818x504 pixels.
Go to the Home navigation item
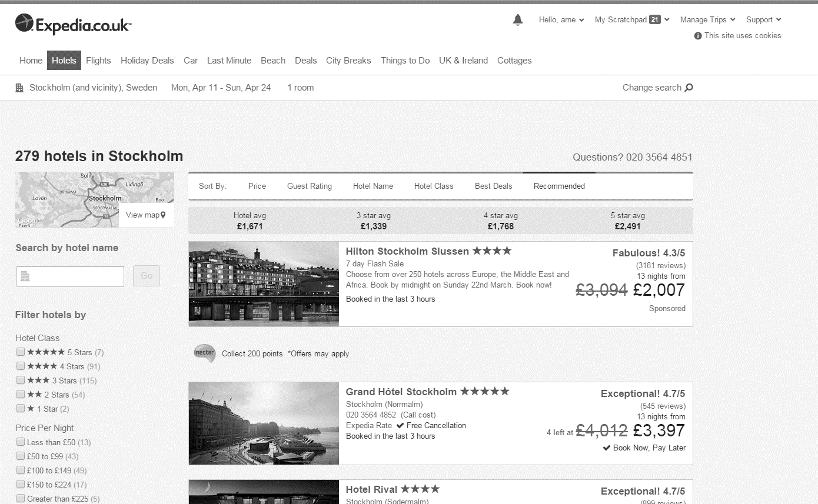31,61
